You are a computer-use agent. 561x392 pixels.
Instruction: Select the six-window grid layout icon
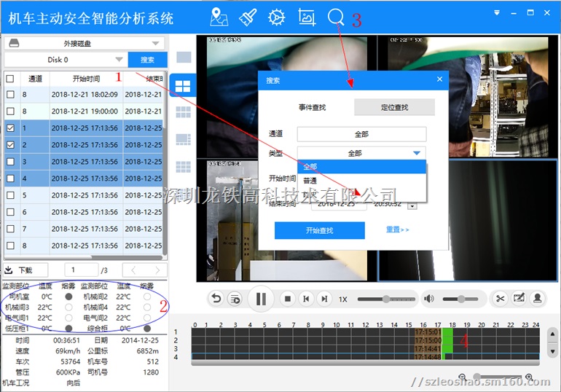pos(183,112)
